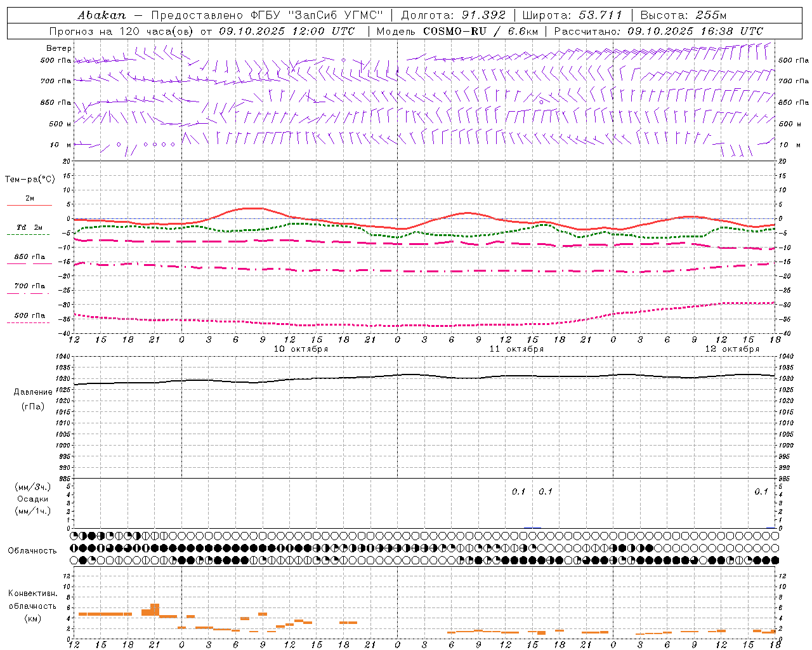Click the "Высота: 255м" header value
The width and height of the screenshot is (812, 650).
[683, 15]
